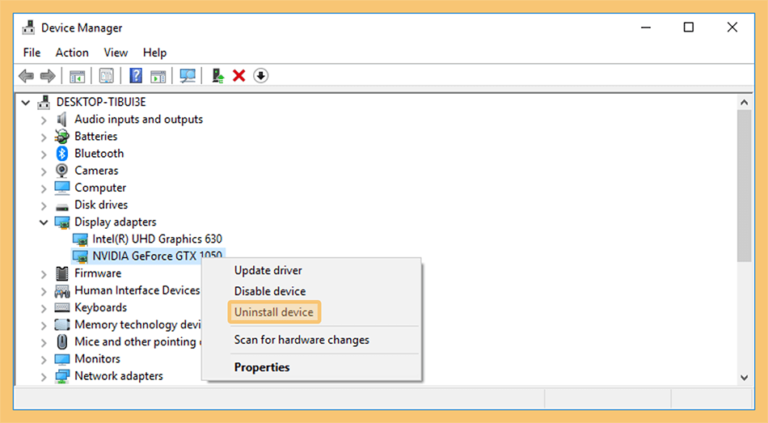
Task: Expand the Disk drives node
Action: (x=44, y=206)
